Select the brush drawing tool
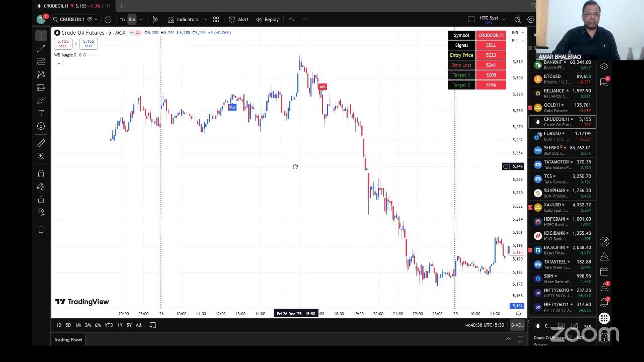The height and width of the screenshot is (362, 644). [41, 101]
